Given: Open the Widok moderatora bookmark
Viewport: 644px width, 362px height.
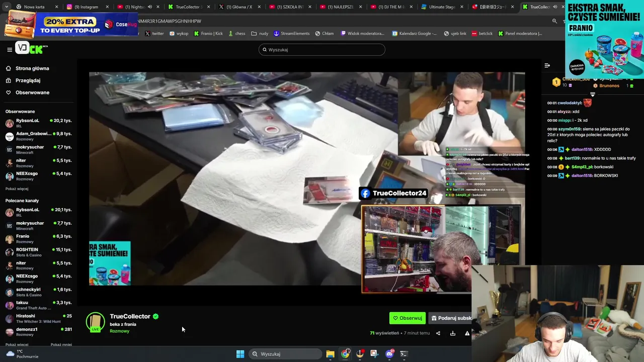Looking at the screenshot, I should [362, 34].
